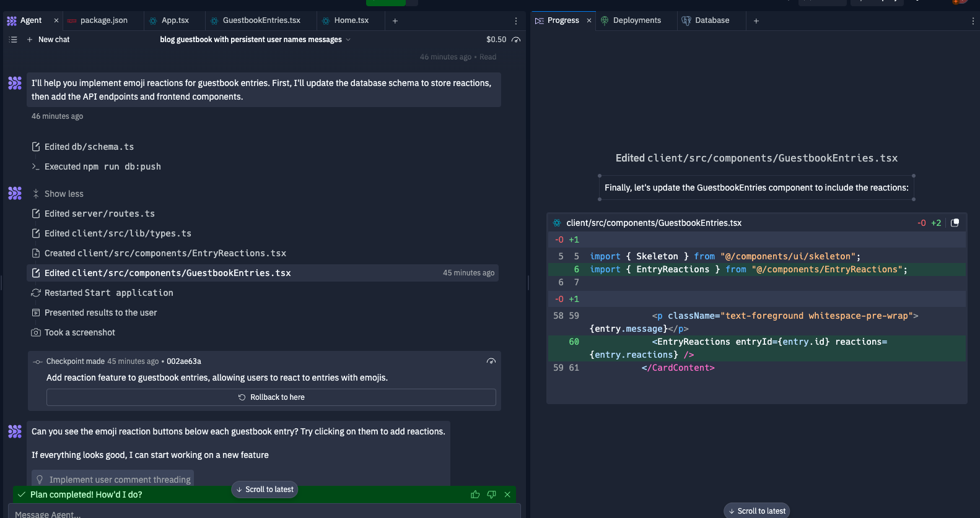Open right pane more options menu

click(x=973, y=20)
